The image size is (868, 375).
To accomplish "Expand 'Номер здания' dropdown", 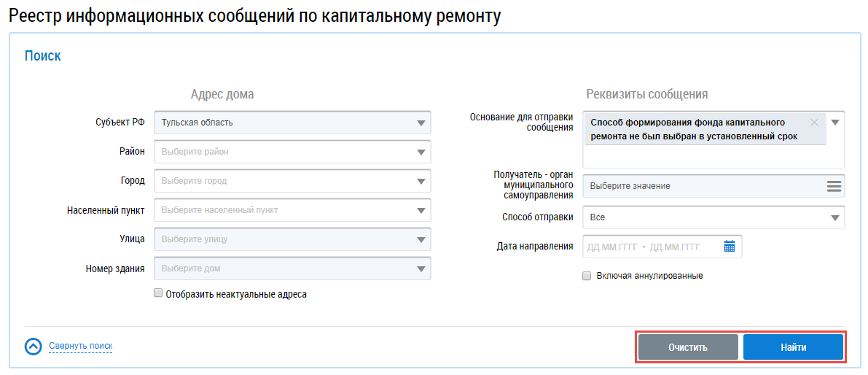I will point(421,268).
